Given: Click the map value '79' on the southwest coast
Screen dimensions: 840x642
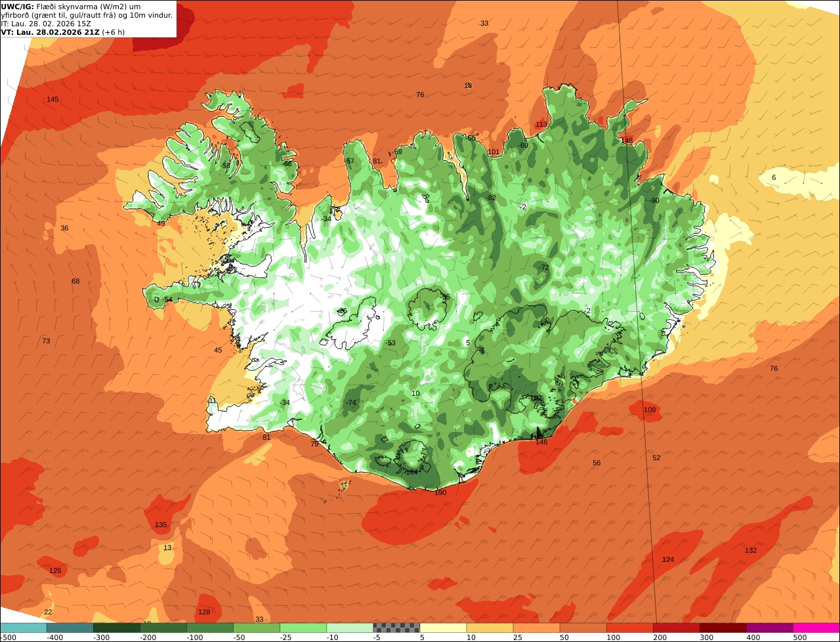Looking at the screenshot, I should [314, 444].
